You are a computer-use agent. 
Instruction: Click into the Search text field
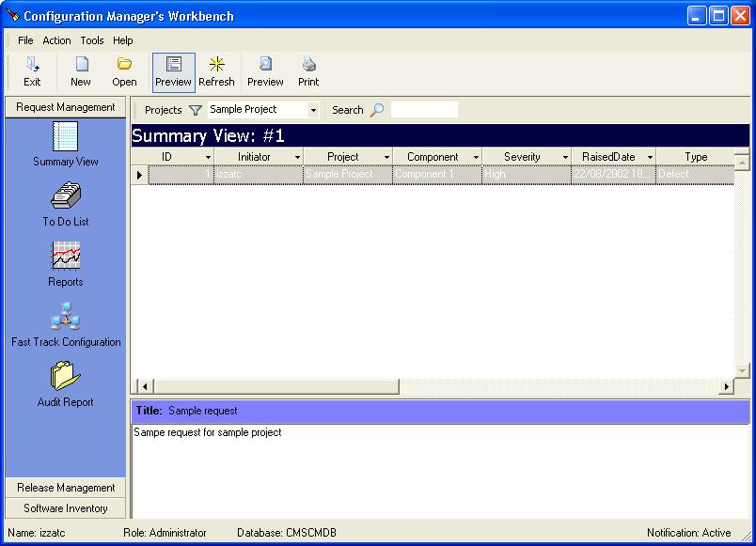[424, 109]
